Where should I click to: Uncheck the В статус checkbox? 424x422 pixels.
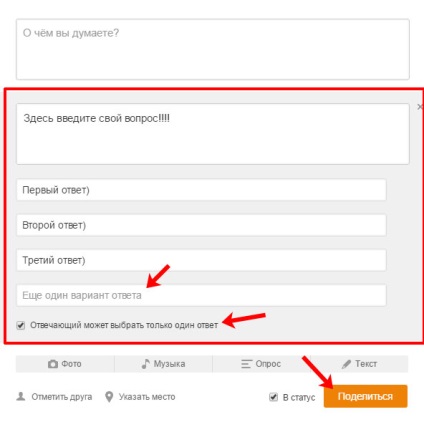[273, 397]
